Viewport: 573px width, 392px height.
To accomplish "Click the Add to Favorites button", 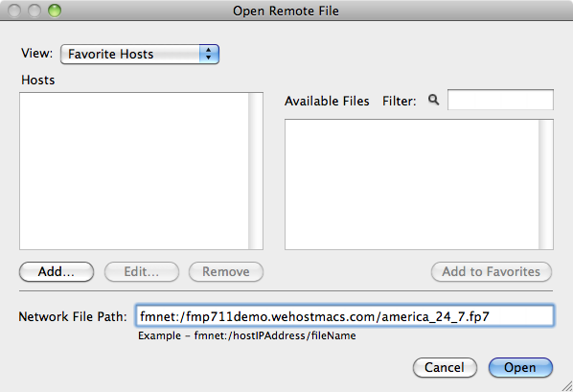I will tap(492, 271).
